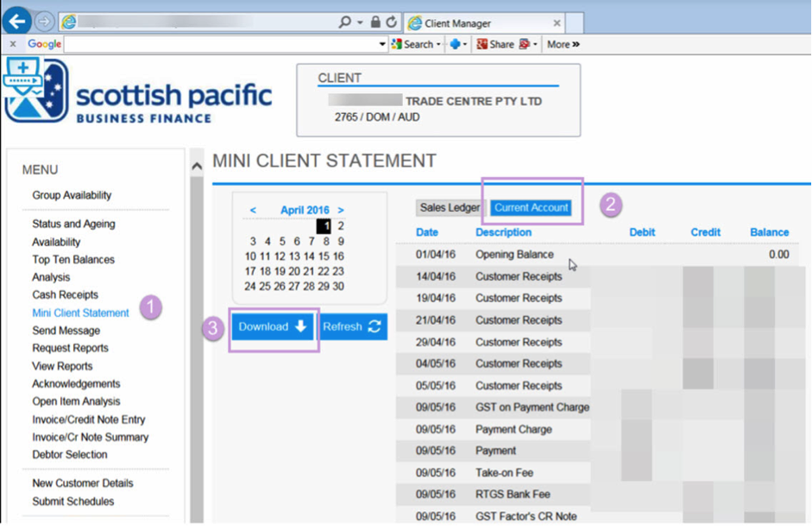Go to previous month in calendar
This screenshot has height=526, width=812.
(x=253, y=210)
